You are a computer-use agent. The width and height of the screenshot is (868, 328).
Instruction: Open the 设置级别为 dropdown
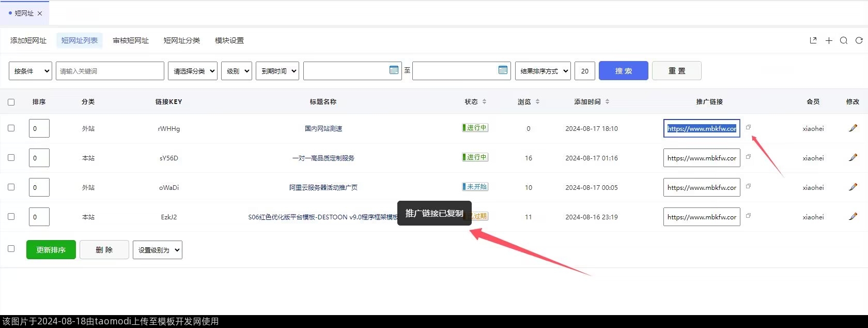pos(158,250)
